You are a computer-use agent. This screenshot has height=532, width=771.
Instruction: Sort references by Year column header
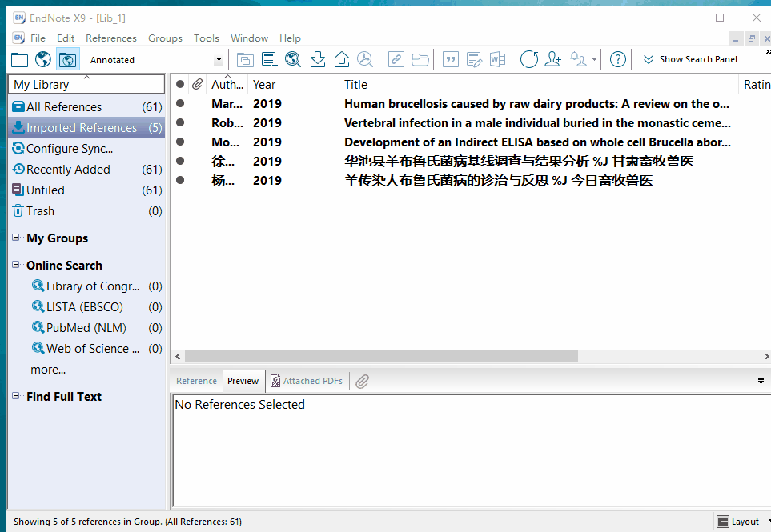(x=293, y=85)
